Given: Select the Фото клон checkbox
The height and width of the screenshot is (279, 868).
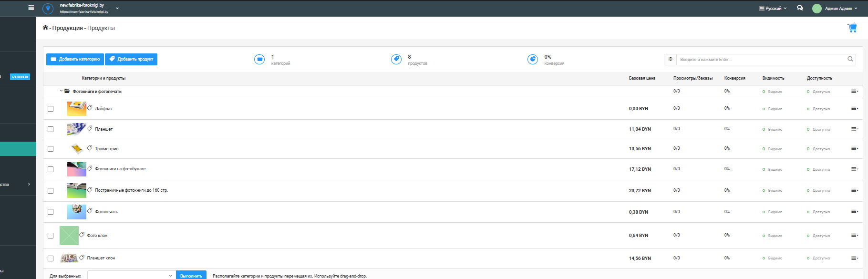Looking at the screenshot, I should point(51,236).
